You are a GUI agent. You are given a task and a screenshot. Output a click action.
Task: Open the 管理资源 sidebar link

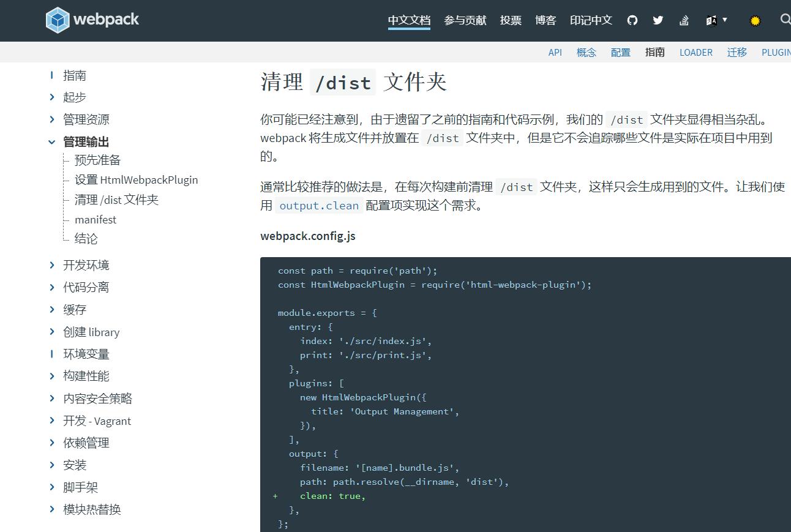(x=86, y=119)
